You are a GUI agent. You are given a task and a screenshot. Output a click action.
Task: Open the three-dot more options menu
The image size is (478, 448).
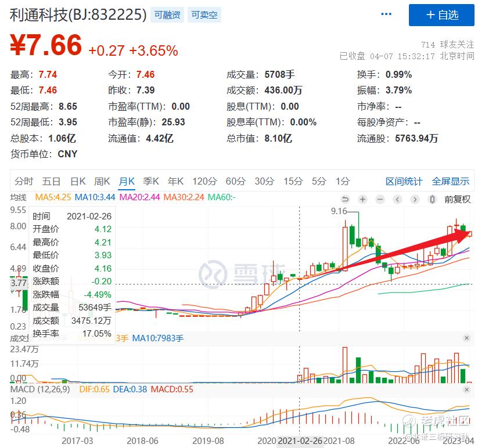click(x=386, y=14)
